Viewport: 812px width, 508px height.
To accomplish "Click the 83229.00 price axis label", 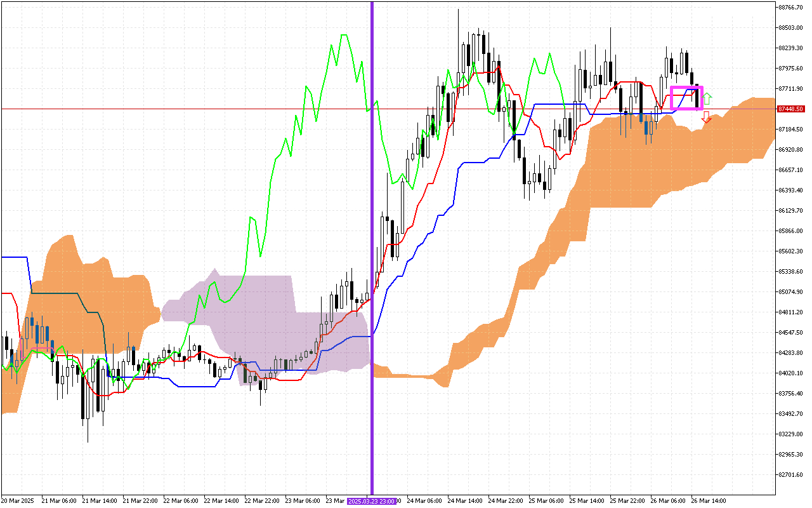I will 790,434.
